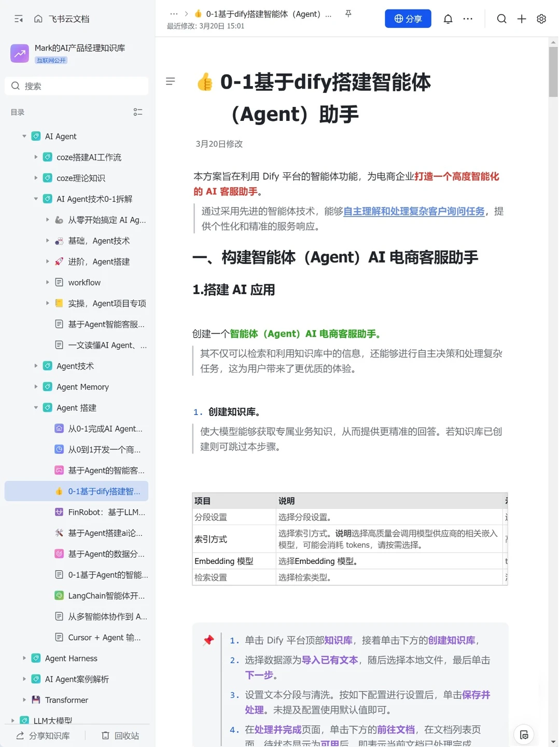Expand the coze理论知识 node
Viewport: 560px width, 747px height.
(x=36, y=178)
